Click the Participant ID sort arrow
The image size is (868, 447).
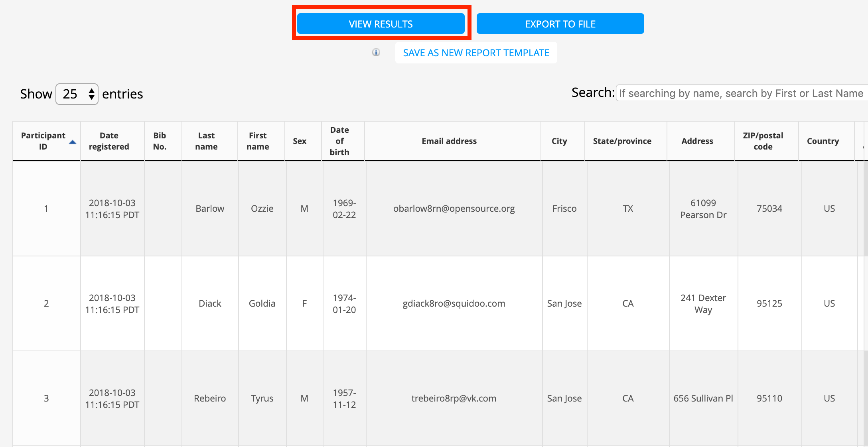[x=72, y=142]
